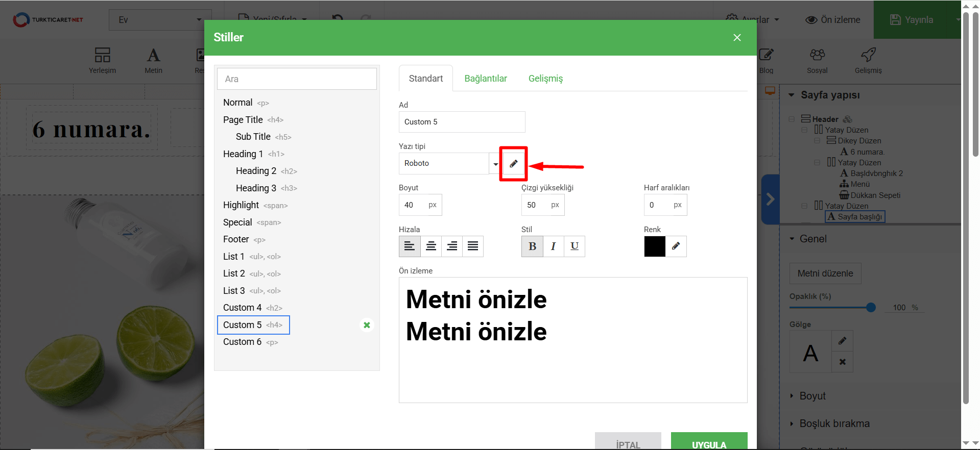Click the shadow edit pencil icon

tap(842, 341)
